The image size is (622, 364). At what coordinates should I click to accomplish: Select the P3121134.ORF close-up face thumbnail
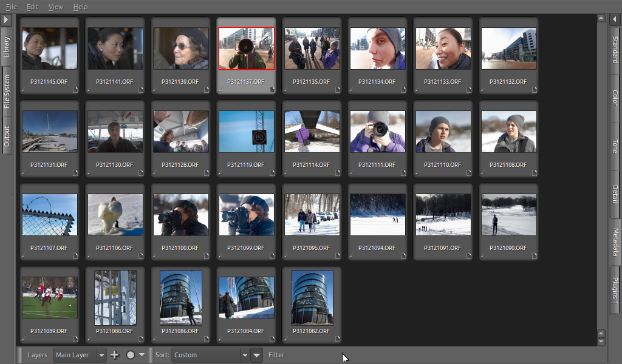pos(378,49)
